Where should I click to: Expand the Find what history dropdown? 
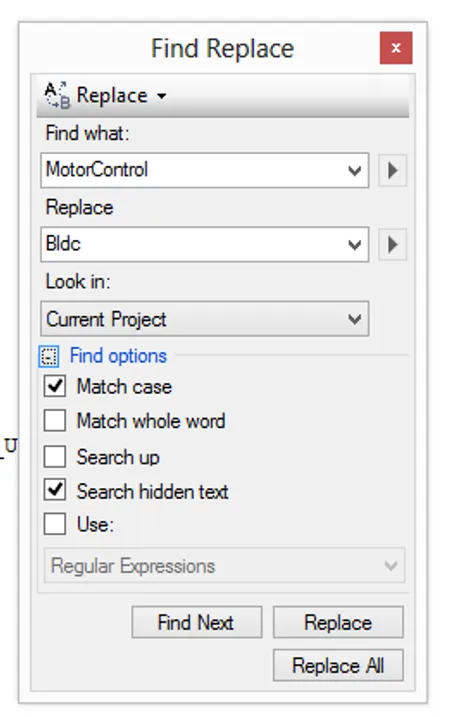click(354, 171)
